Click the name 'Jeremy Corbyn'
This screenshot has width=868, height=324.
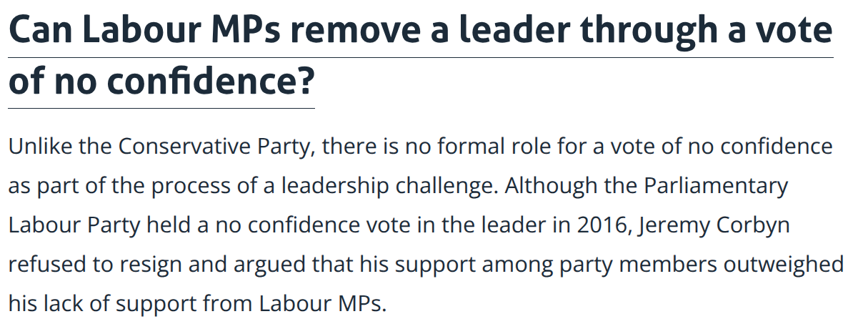[x=711, y=225]
